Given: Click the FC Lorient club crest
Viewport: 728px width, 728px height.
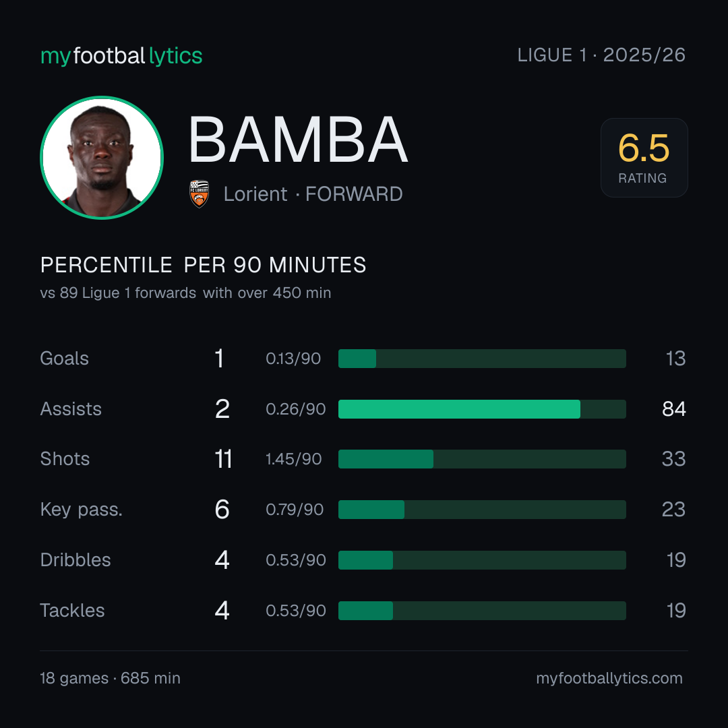Looking at the screenshot, I should pos(199,193).
